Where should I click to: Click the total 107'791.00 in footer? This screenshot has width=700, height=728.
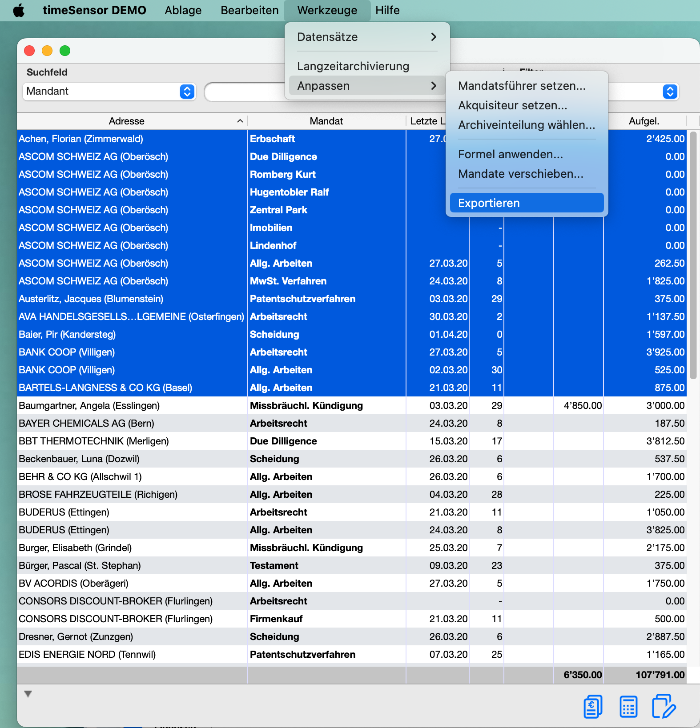tap(660, 675)
